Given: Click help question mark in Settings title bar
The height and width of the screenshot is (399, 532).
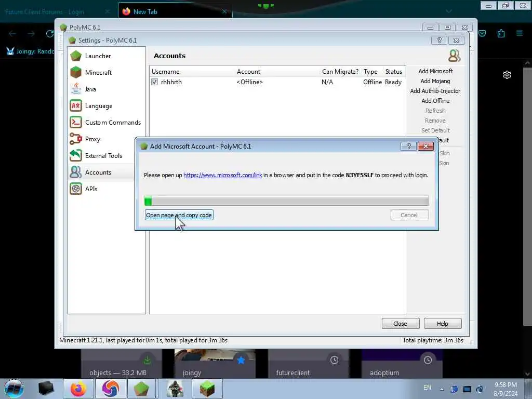Looking at the screenshot, I should pyautogui.click(x=439, y=41).
